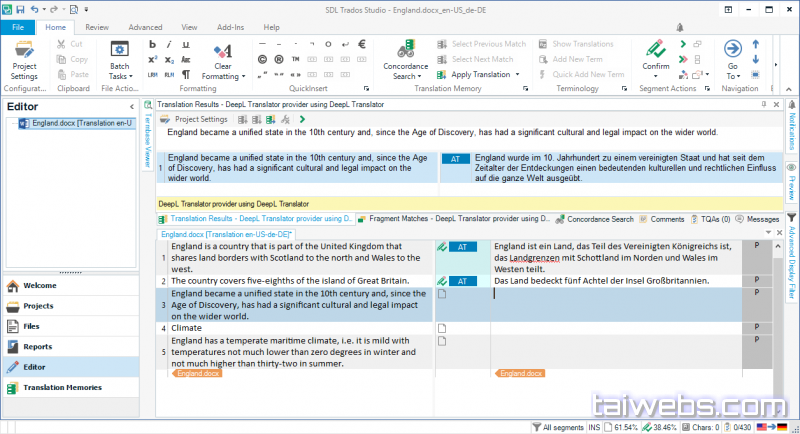Apply italic formatting
This screenshot has width=800, height=434.
[x=170, y=45]
